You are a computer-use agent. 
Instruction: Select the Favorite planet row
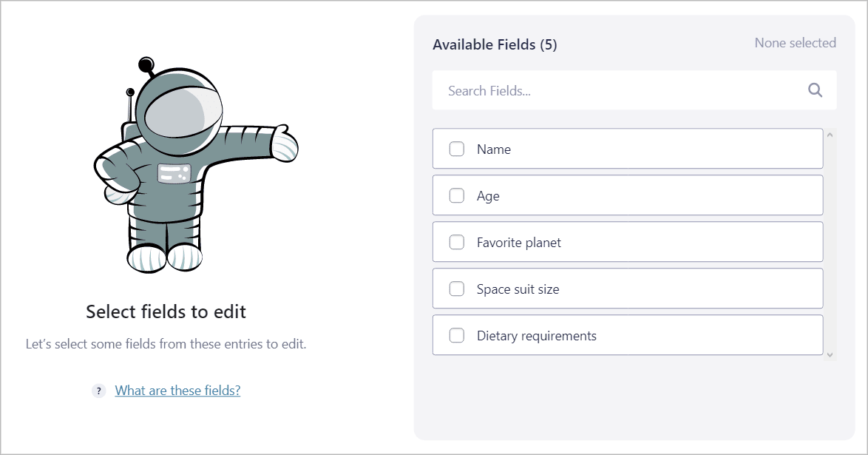[x=628, y=242]
